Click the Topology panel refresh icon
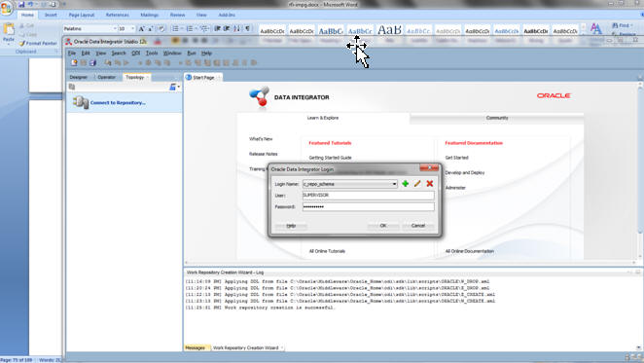The height and width of the screenshot is (363, 644). (72, 87)
